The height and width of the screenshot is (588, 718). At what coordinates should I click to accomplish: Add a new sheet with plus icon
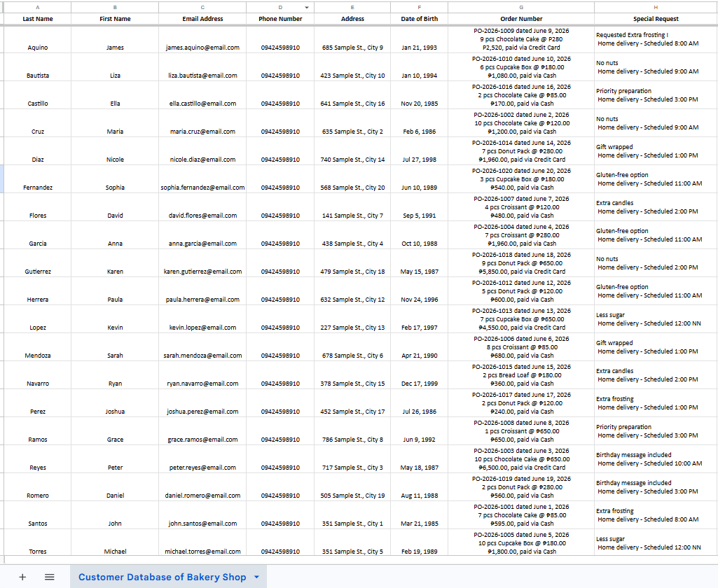pyautogui.click(x=22, y=577)
